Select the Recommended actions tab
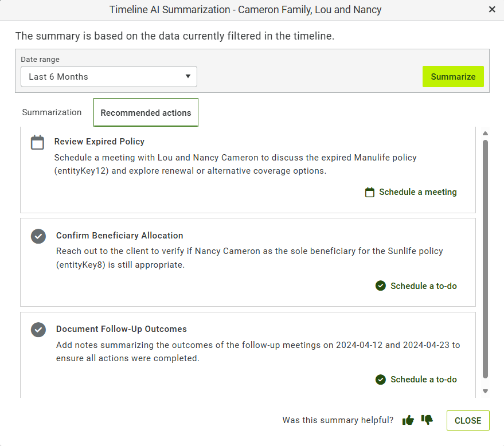This screenshot has height=446, width=504. pos(146,112)
